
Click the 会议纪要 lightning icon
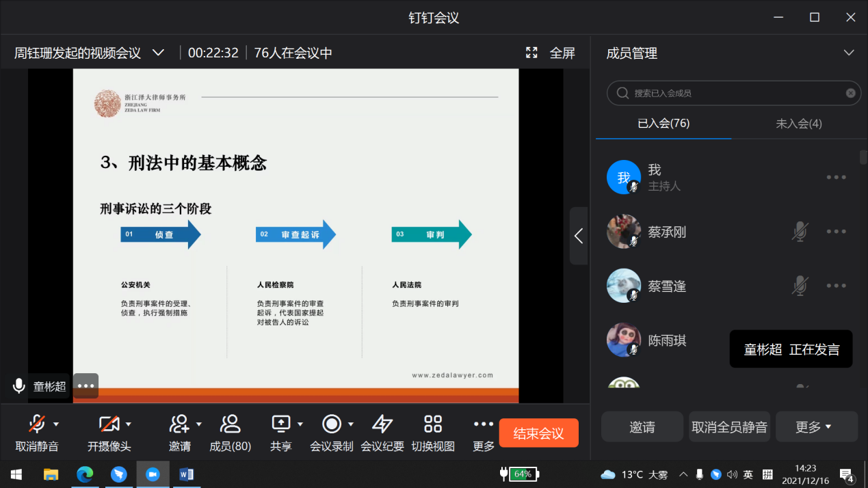point(382,424)
